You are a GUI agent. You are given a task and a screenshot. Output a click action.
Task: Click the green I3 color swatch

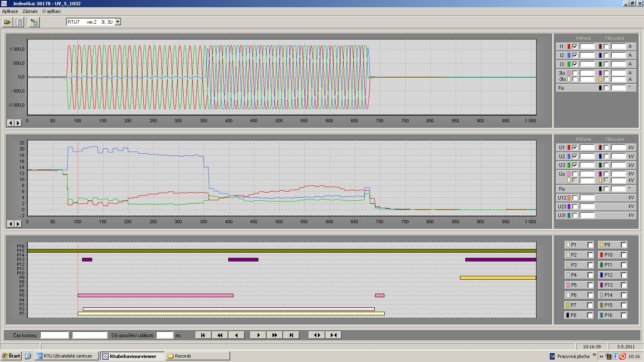(569, 64)
